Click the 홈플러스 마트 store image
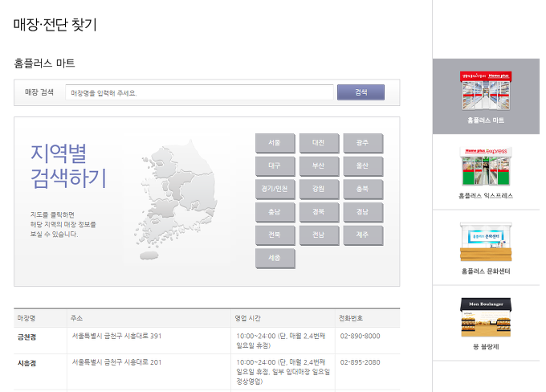This screenshot has height=392, width=546. click(486, 91)
